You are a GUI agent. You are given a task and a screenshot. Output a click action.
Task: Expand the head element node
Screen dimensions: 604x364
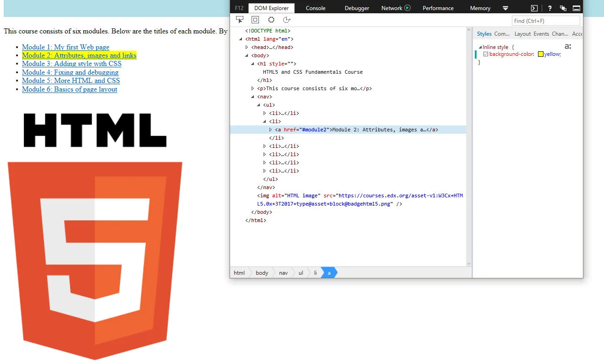[247, 47]
